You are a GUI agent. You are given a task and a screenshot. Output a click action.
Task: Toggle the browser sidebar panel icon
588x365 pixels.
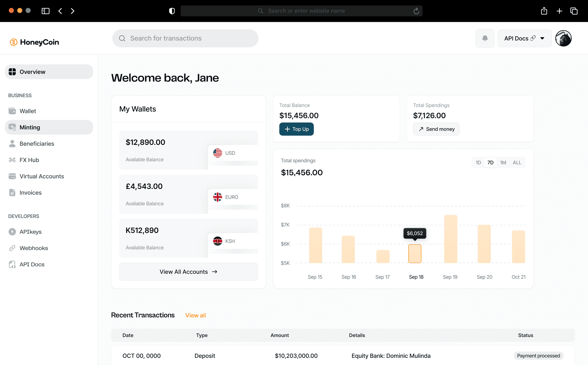45,11
